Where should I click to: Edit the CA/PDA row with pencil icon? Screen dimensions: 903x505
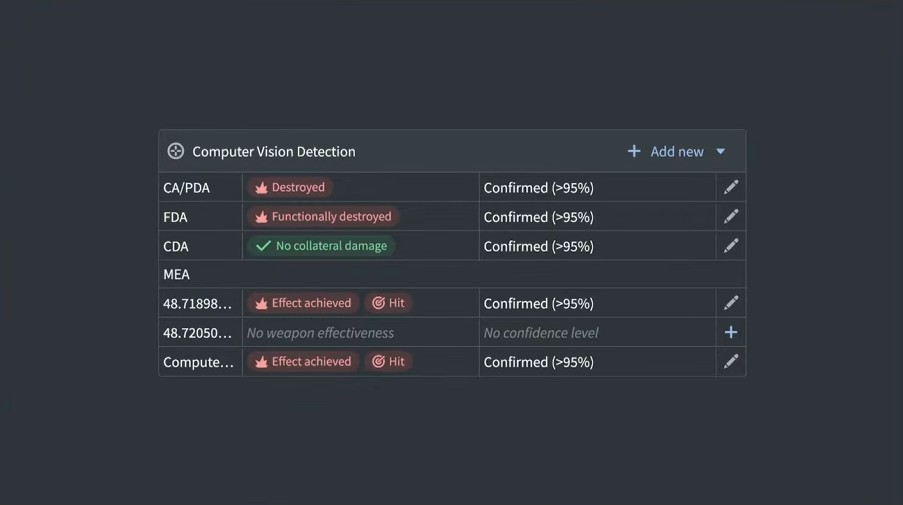point(731,187)
